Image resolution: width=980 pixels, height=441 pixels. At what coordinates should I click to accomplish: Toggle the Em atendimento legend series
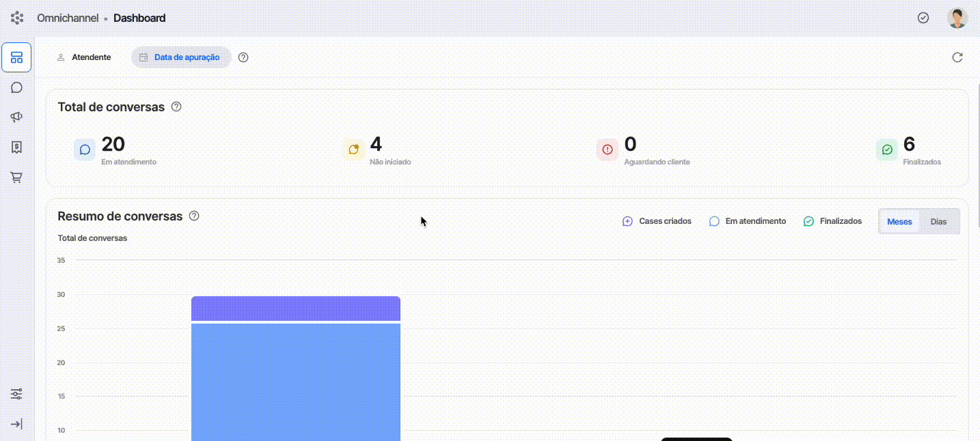(748, 221)
